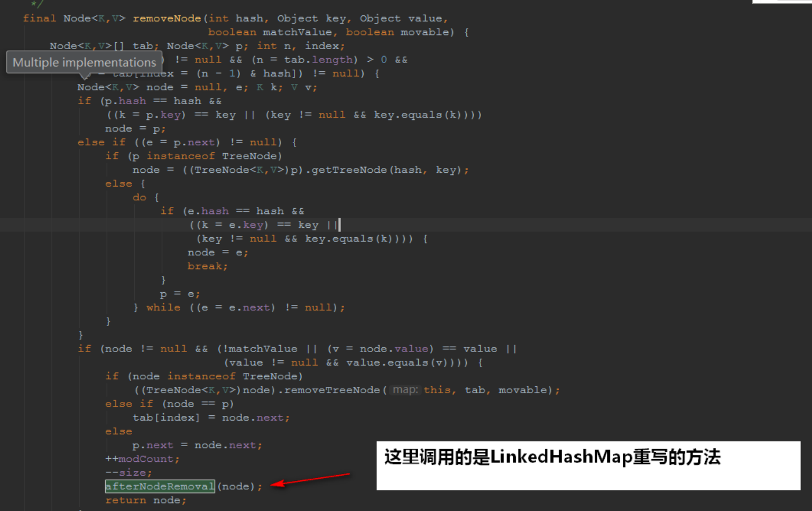The image size is (812, 511).
Task: Click the 'node = p;' statement
Action: [x=135, y=128]
